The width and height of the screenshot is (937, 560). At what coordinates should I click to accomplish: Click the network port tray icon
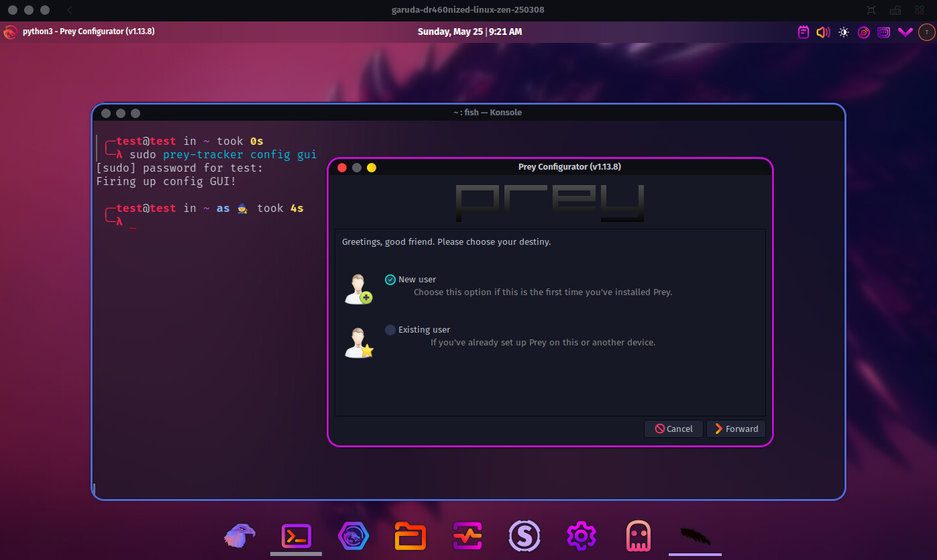pos(884,32)
